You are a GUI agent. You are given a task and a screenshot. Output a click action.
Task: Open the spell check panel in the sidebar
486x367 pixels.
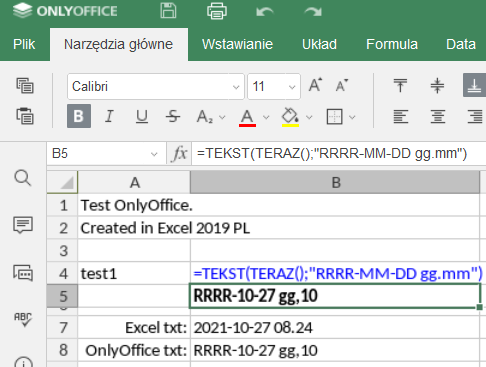pyautogui.click(x=23, y=319)
